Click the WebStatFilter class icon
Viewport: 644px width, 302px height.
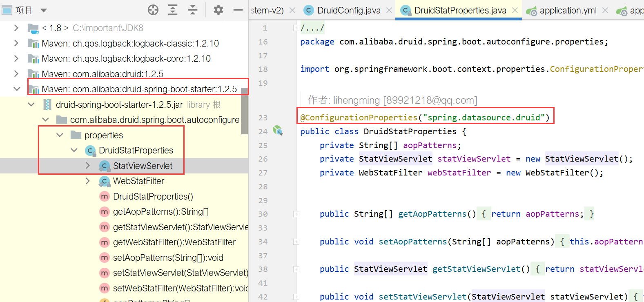pyautogui.click(x=105, y=181)
